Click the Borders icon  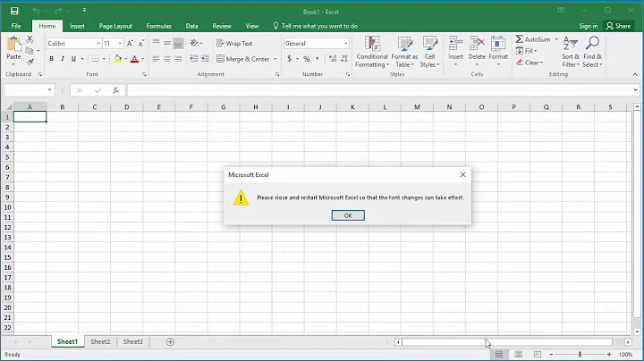(96, 59)
